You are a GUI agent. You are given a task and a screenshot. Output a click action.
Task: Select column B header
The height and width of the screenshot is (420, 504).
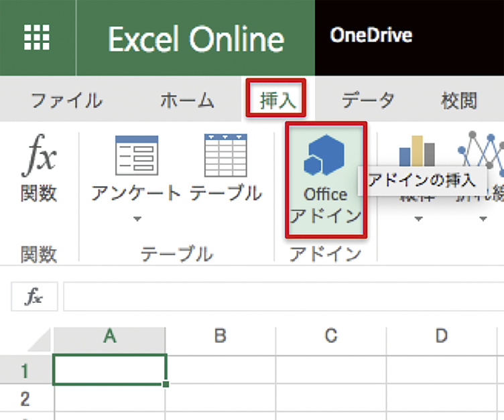(x=220, y=340)
